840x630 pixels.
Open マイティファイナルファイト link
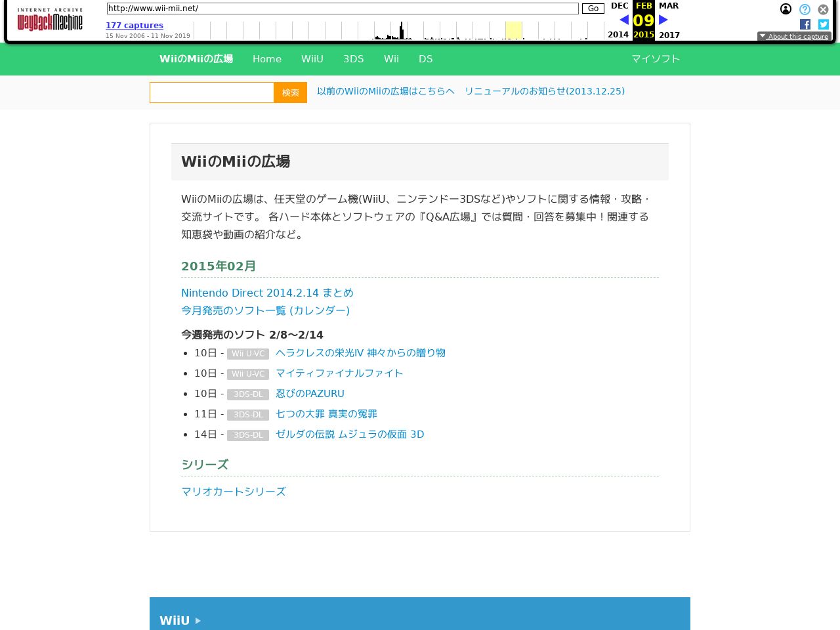[x=339, y=373]
